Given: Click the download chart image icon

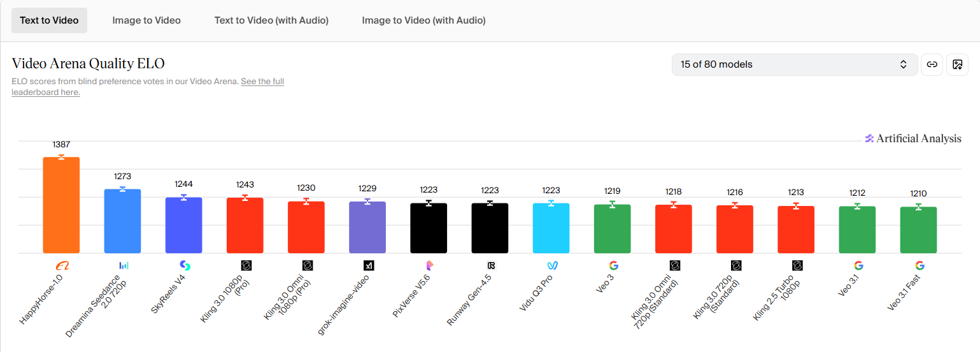Looking at the screenshot, I should 957,64.
